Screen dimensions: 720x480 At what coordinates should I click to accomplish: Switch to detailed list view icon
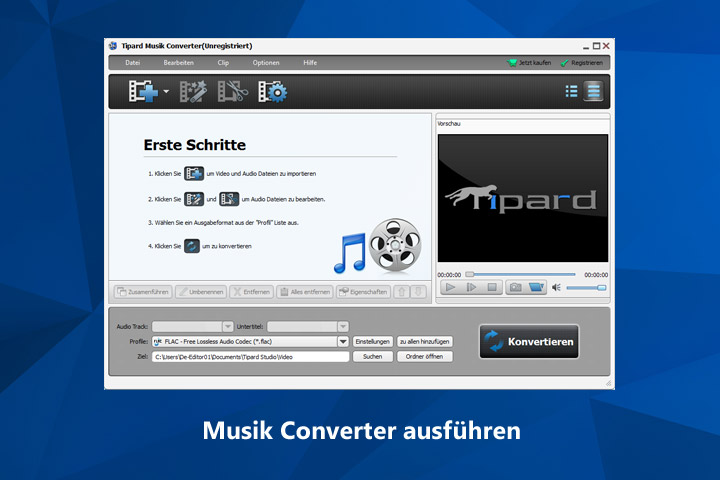pos(571,91)
